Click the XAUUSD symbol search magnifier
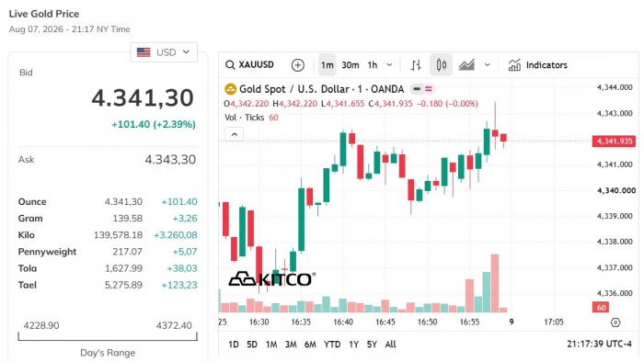644x362 pixels. pos(230,65)
